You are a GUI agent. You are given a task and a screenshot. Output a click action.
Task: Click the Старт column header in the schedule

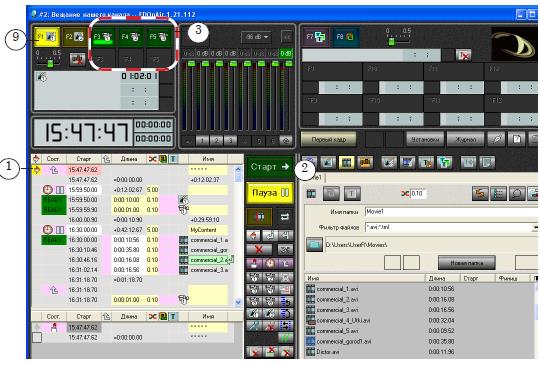[84, 159]
